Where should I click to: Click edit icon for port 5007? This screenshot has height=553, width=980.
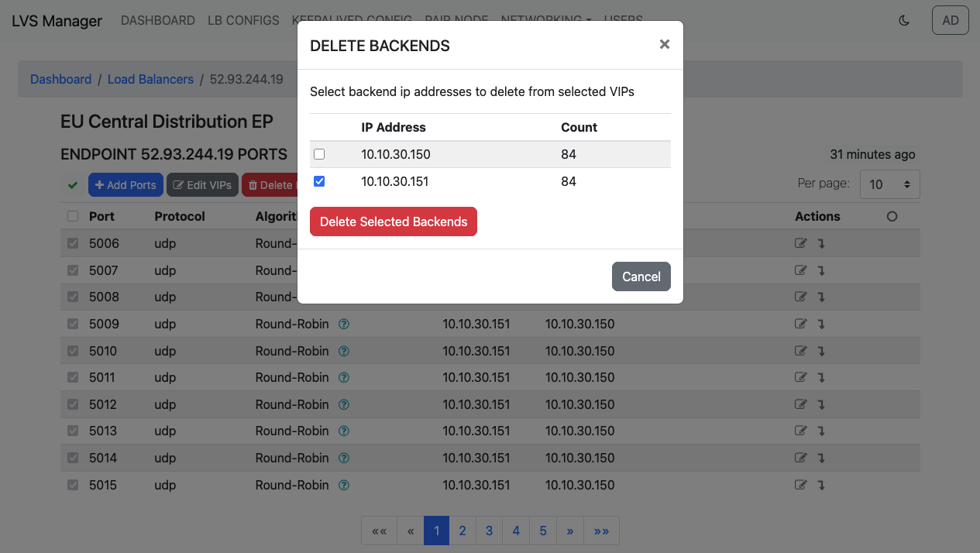(x=801, y=270)
